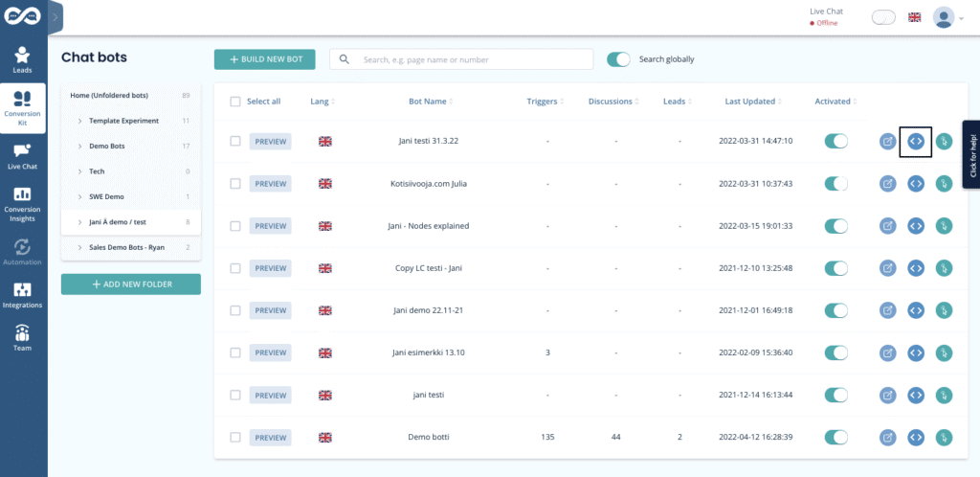Click the embed code icon for Jani testi 31.3.22
The height and width of the screenshot is (477, 980).
(x=916, y=141)
